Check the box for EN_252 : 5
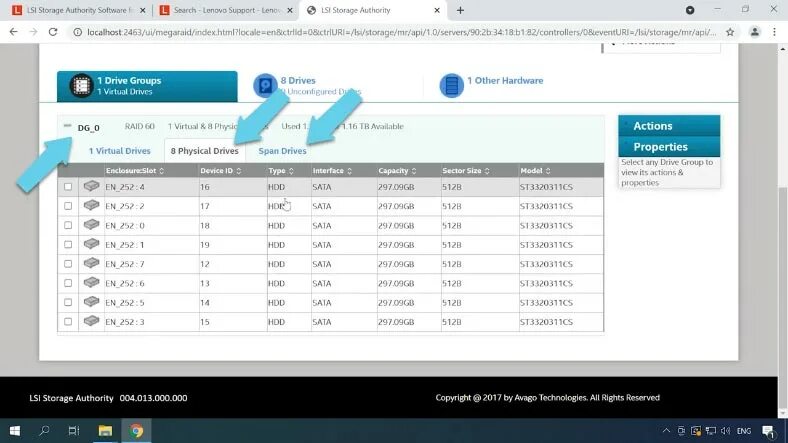Image resolution: width=788 pixels, height=443 pixels. (x=68, y=302)
